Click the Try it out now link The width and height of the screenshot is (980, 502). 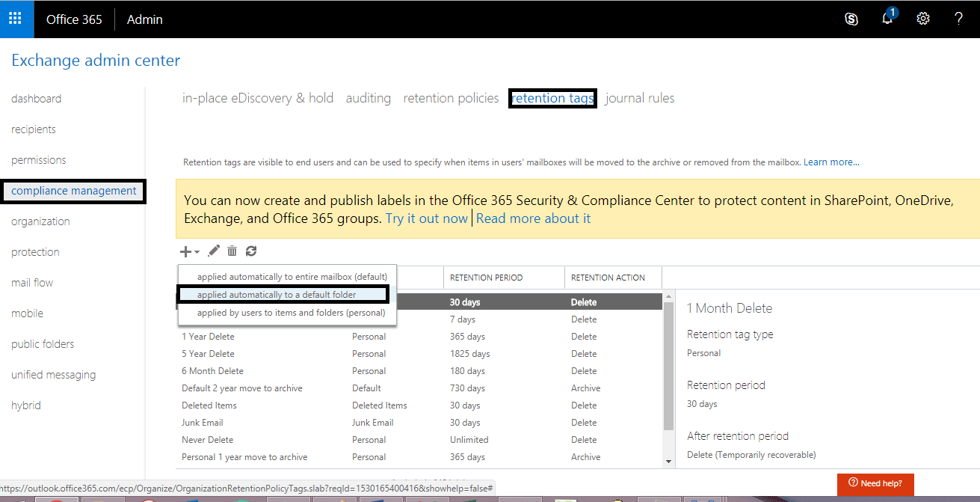coord(427,218)
